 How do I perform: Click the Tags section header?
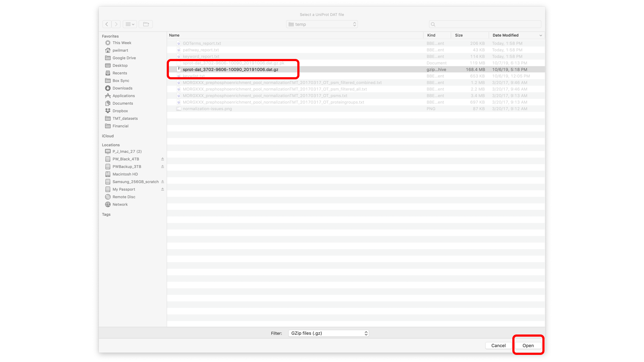tap(106, 214)
